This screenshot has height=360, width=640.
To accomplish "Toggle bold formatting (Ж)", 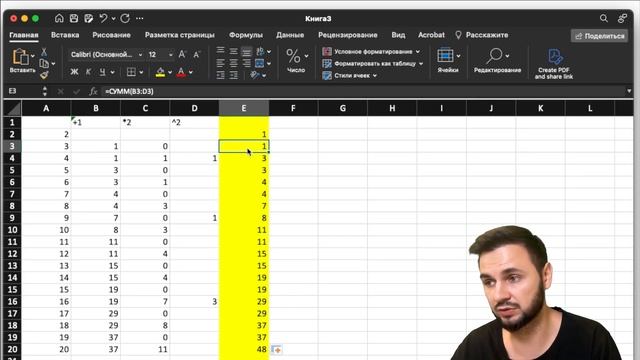I will click(74, 72).
